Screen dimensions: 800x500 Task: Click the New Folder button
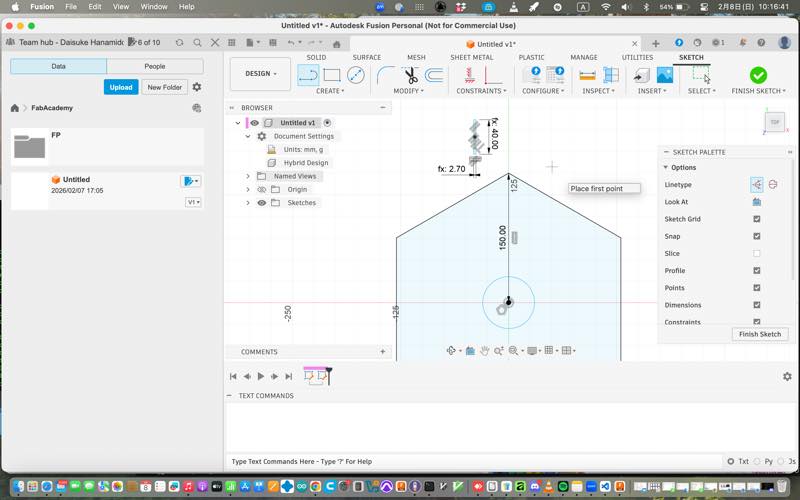point(164,87)
